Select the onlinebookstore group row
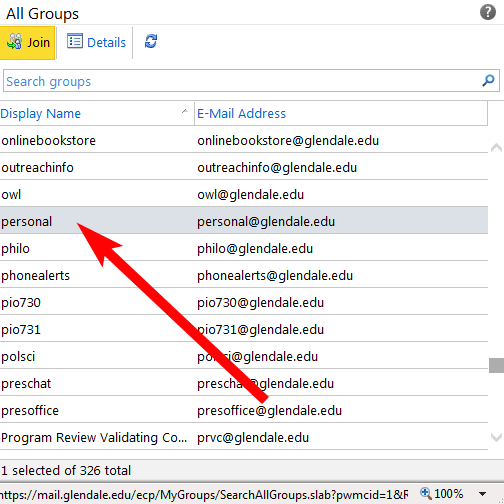This screenshot has height=504, width=504. pos(244,141)
